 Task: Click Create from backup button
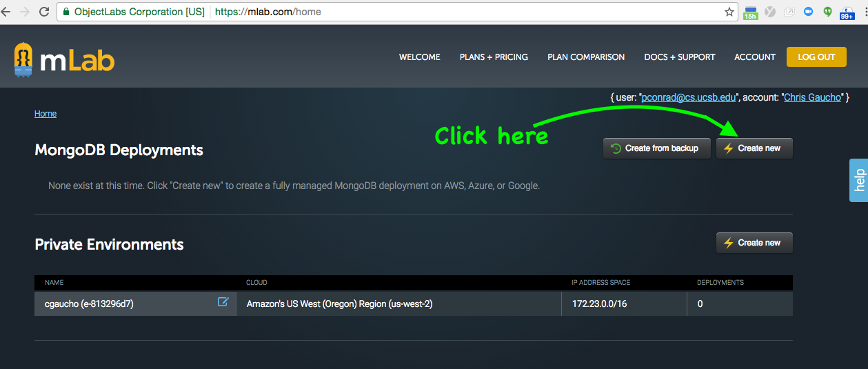coord(656,148)
